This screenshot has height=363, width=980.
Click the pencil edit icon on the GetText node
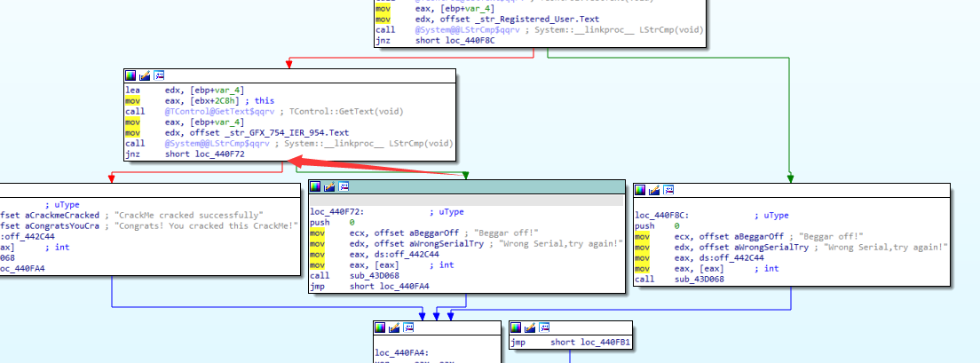(146, 75)
